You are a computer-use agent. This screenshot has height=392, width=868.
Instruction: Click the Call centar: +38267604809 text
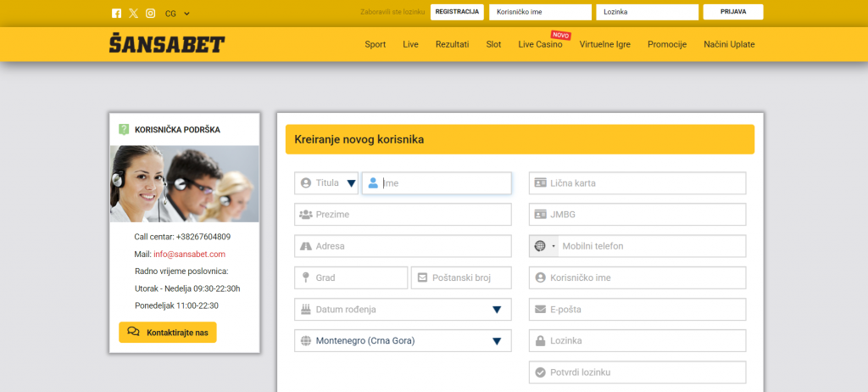tap(182, 237)
